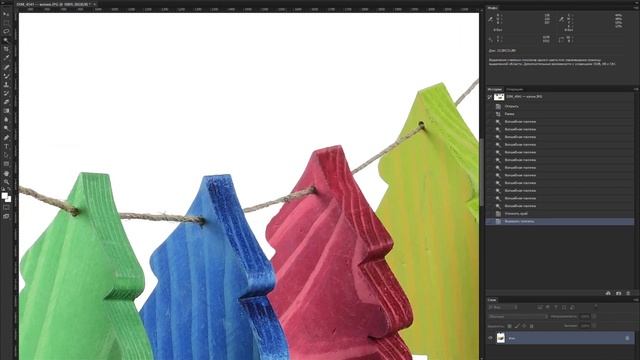Image resolution: width=640 pixels, height=360 pixels.
Task: Open the Layers panel options menu
Action: pos(636,300)
